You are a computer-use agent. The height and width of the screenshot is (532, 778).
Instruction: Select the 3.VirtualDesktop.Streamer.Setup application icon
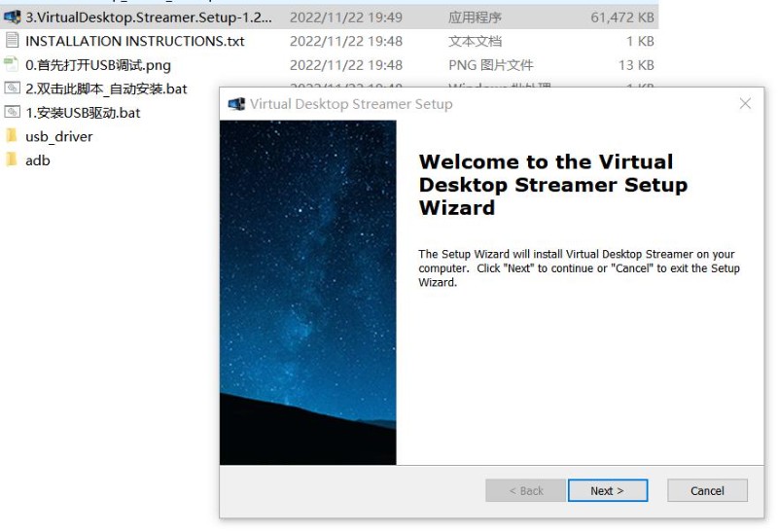point(12,17)
